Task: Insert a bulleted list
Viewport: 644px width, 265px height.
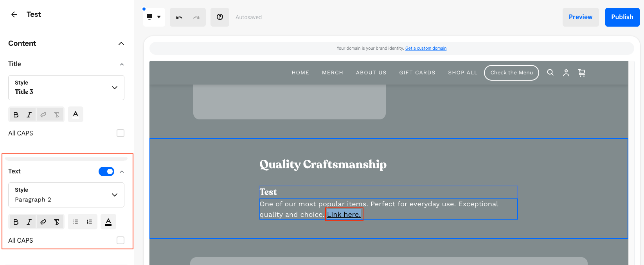Action: point(76,222)
